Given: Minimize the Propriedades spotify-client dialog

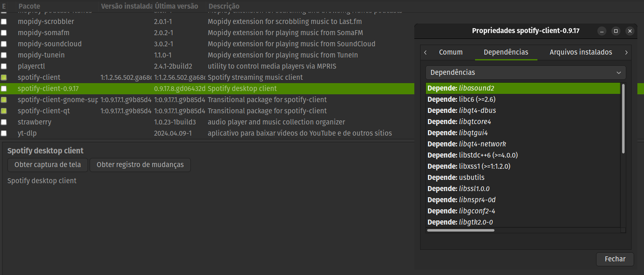Looking at the screenshot, I should pos(602,31).
